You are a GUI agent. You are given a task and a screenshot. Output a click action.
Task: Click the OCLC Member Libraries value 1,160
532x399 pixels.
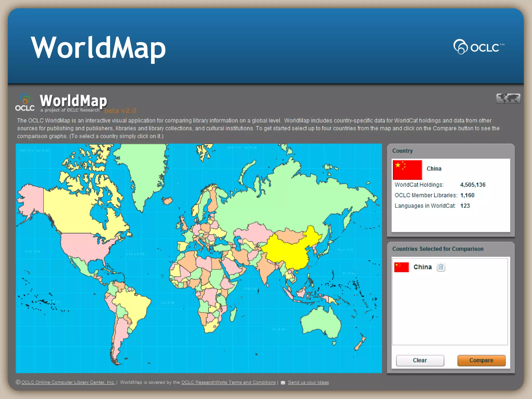tap(467, 195)
